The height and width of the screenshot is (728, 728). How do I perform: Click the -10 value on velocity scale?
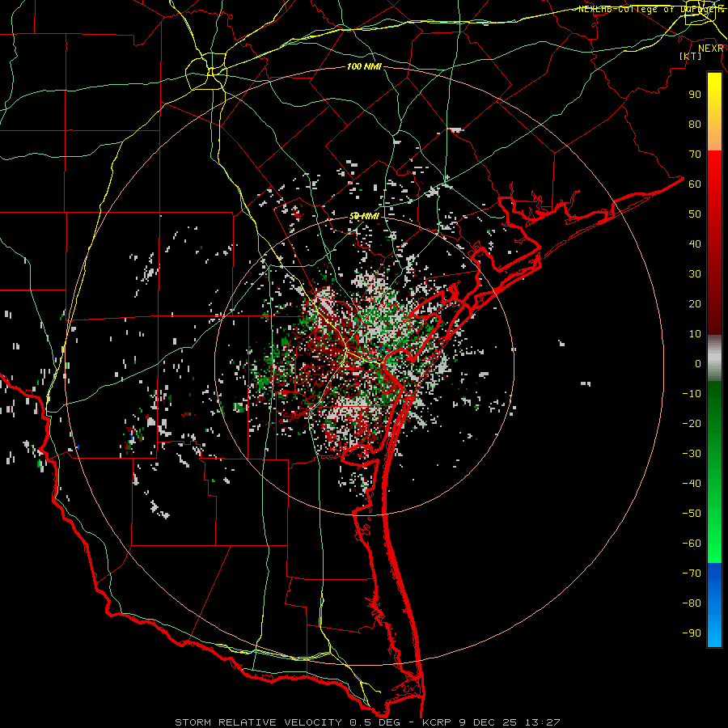(692, 394)
